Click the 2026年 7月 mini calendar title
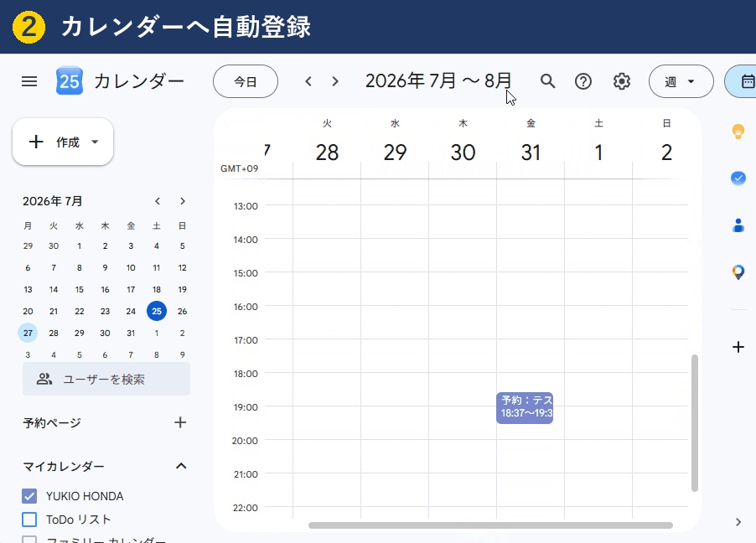756x543 pixels. [x=53, y=201]
